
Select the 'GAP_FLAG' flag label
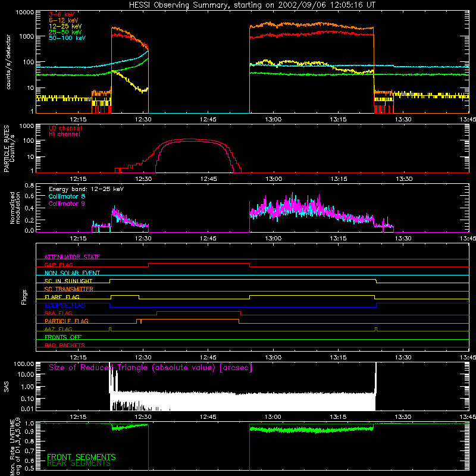pyautogui.click(x=58, y=265)
